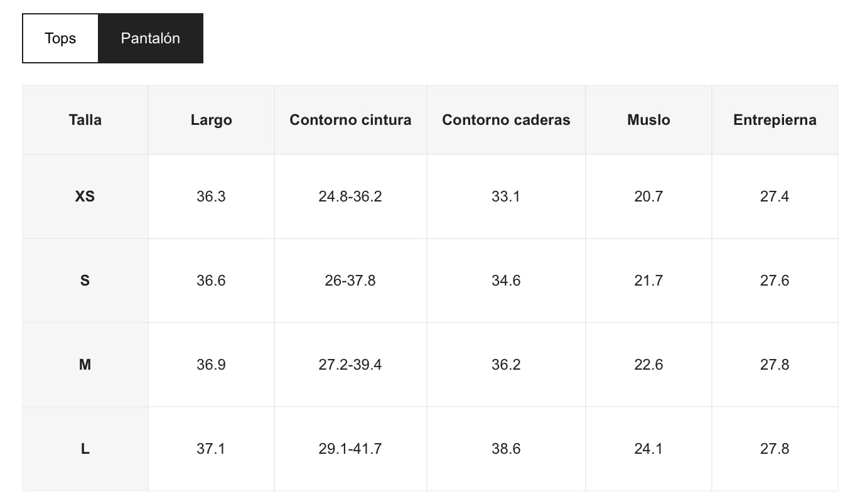
Task: Click the 37.1 length cell
Action: tap(211, 449)
